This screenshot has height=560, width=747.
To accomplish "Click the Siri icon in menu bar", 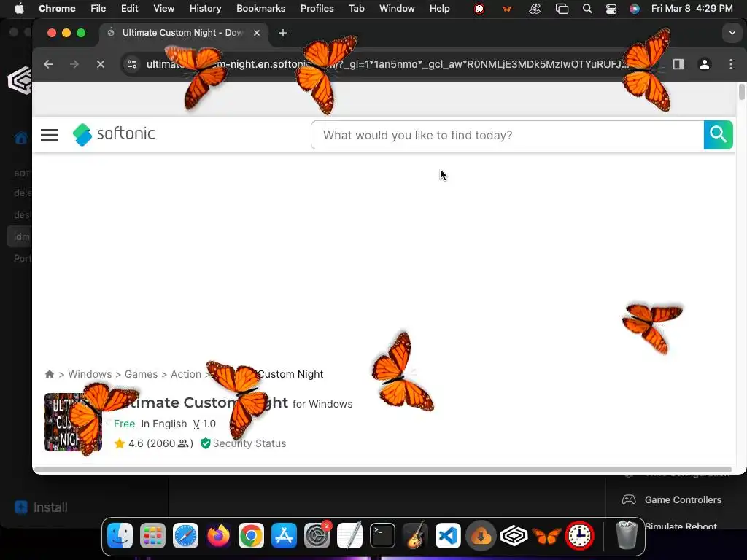I will tap(635, 9).
